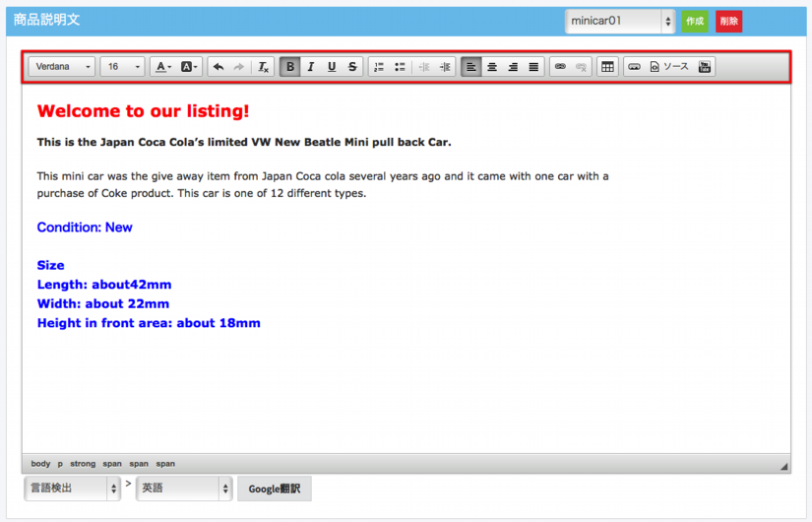Click the Undo arrow icon
Image resolution: width=812 pixels, height=522 pixels.
[218, 67]
